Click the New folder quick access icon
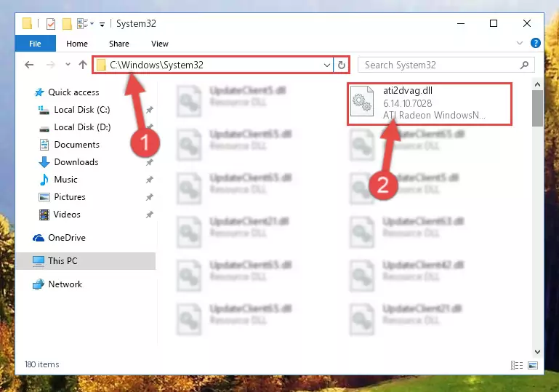 click(67, 24)
